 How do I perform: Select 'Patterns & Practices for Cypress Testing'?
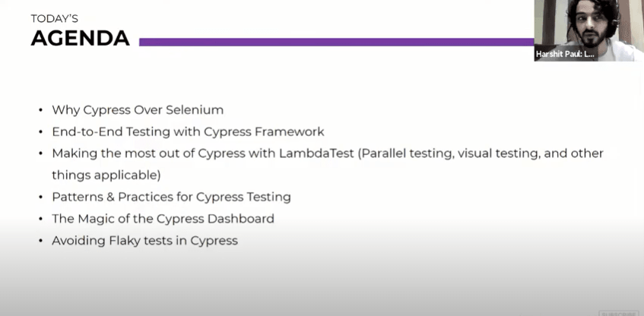[171, 197]
